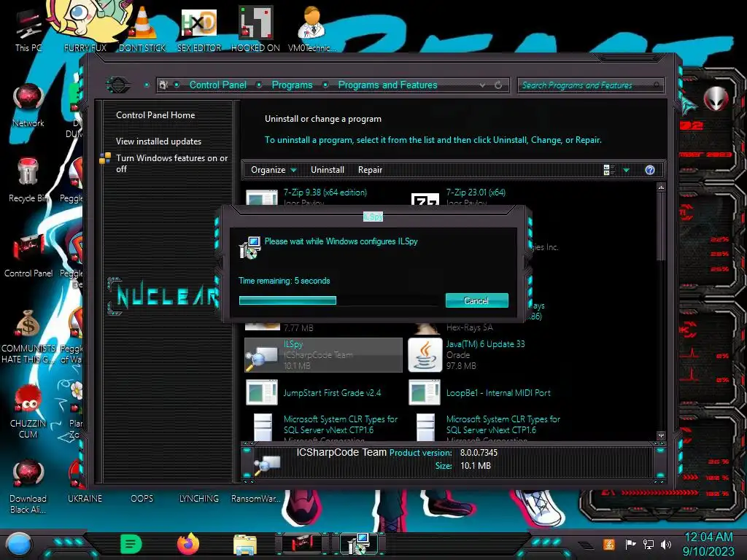
Task: Open the VM0Technic desktop shortcut
Action: pos(312,28)
